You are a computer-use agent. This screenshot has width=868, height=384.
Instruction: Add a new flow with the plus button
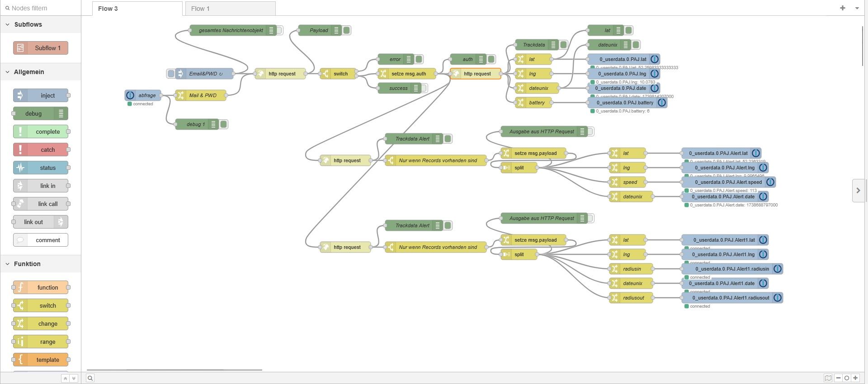click(x=843, y=8)
